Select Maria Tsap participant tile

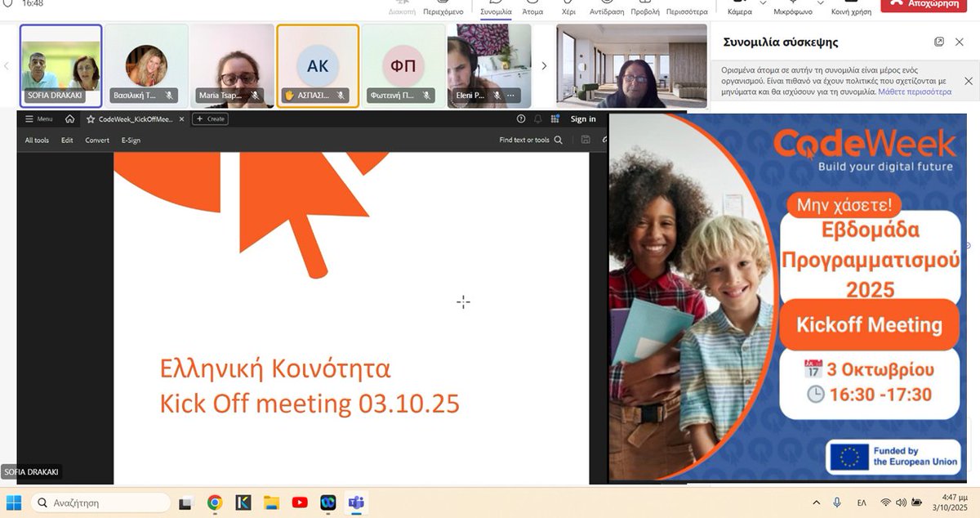point(232,65)
